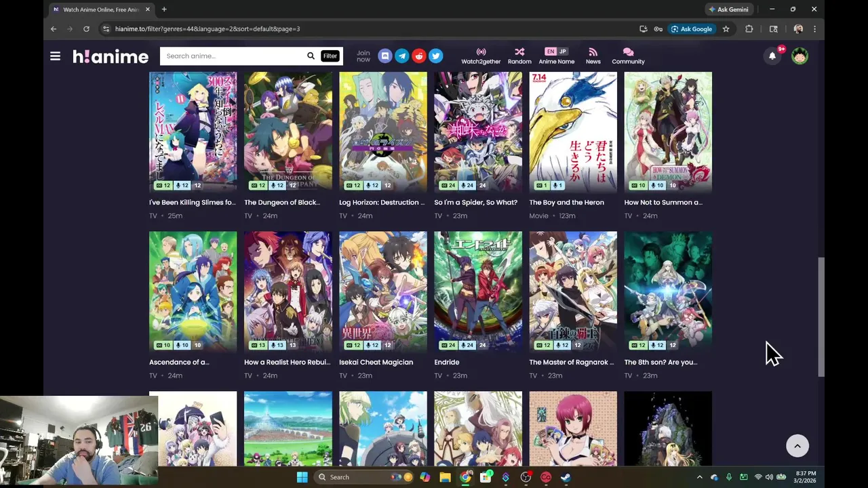Open Log Horizon: Destruction title link
The width and height of the screenshot is (868, 488).
tap(382, 202)
